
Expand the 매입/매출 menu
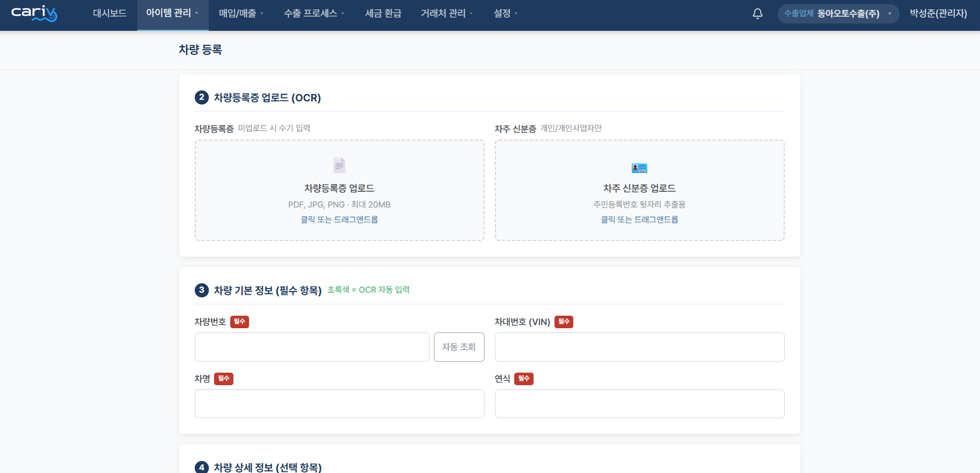click(241, 14)
